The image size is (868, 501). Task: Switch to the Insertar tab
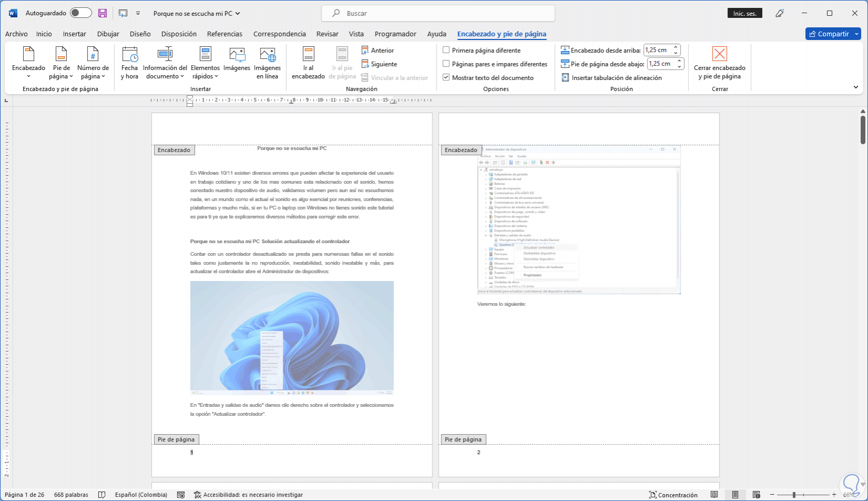click(x=75, y=34)
